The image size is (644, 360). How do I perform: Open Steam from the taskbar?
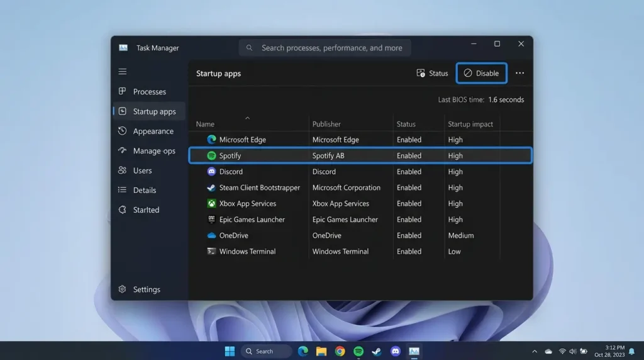pyautogui.click(x=377, y=351)
